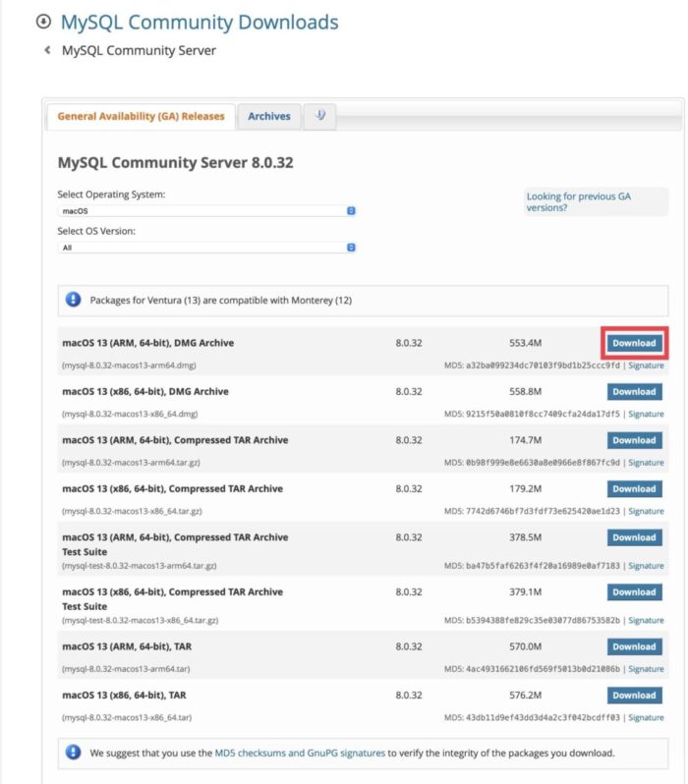Download macOS 13 x86 TAR 576.2M
This screenshot has width=688, height=784.
[635, 695]
